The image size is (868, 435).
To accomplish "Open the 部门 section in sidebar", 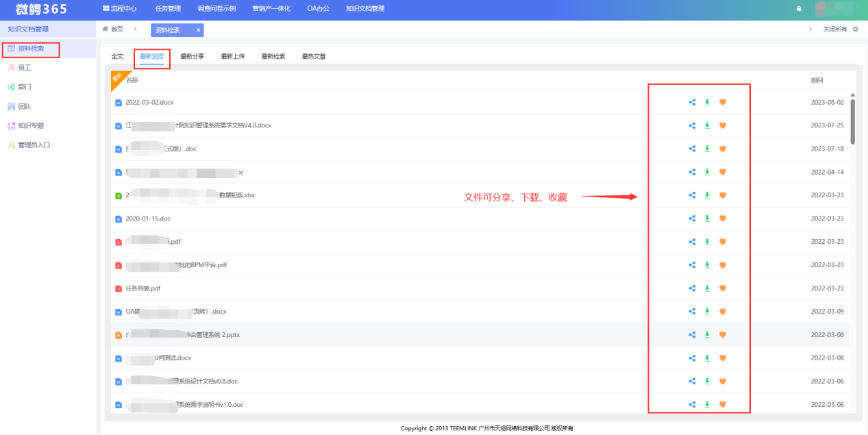I will pyautogui.click(x=25, y=86).
